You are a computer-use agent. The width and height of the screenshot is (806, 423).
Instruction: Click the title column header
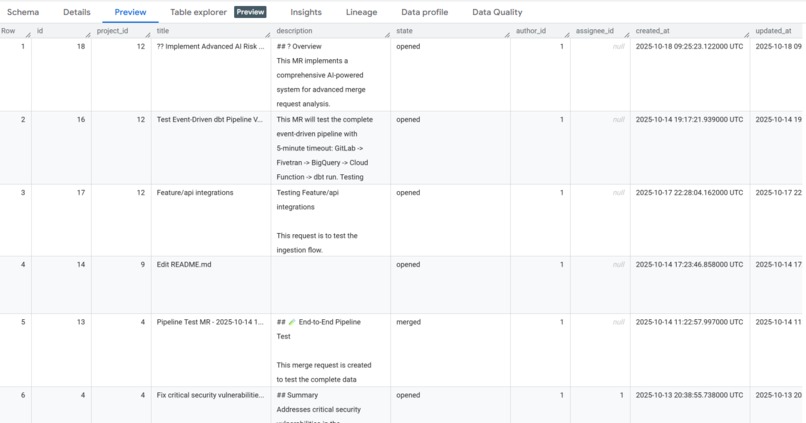[x=162, y=31]
